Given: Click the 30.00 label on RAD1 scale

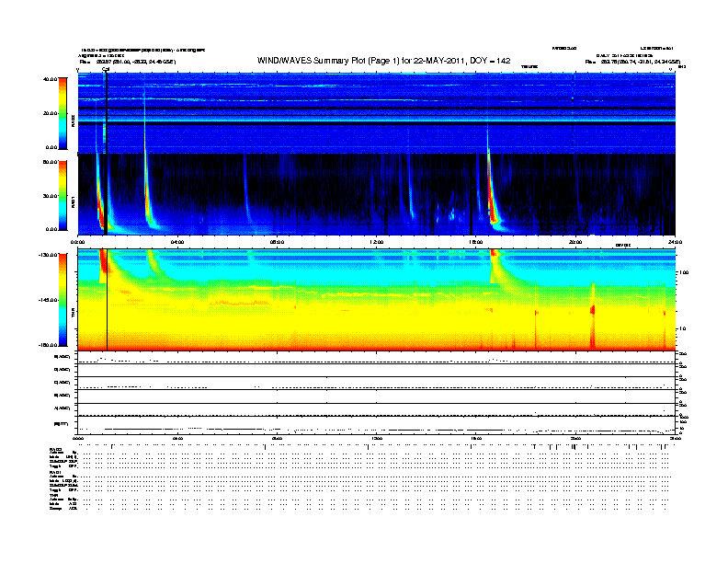Looking at the screenshot, I should [x=50, y=196].
